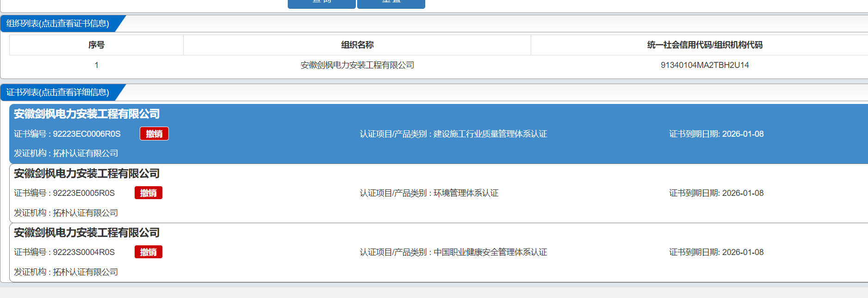Click 发证机构 line in the 92223S0004R0S card
Viewport: 868px width, 298px height.
[66, 272]
